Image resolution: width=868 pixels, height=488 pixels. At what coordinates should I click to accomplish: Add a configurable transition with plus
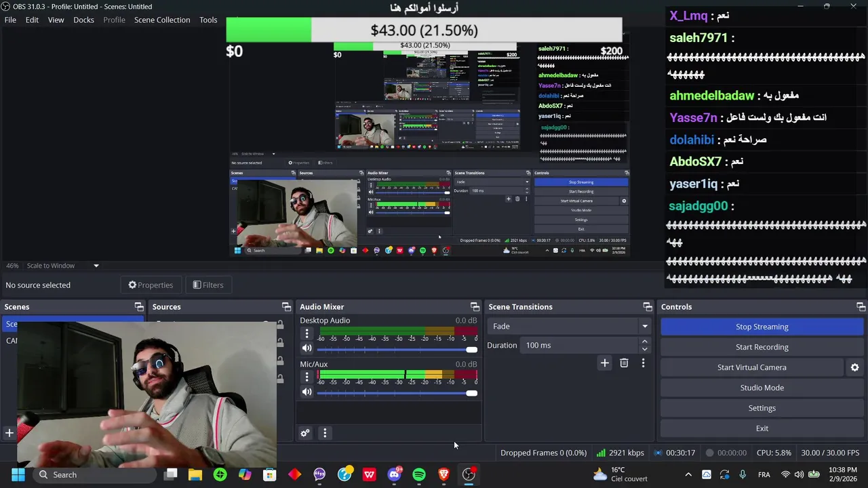pos(604,363)
